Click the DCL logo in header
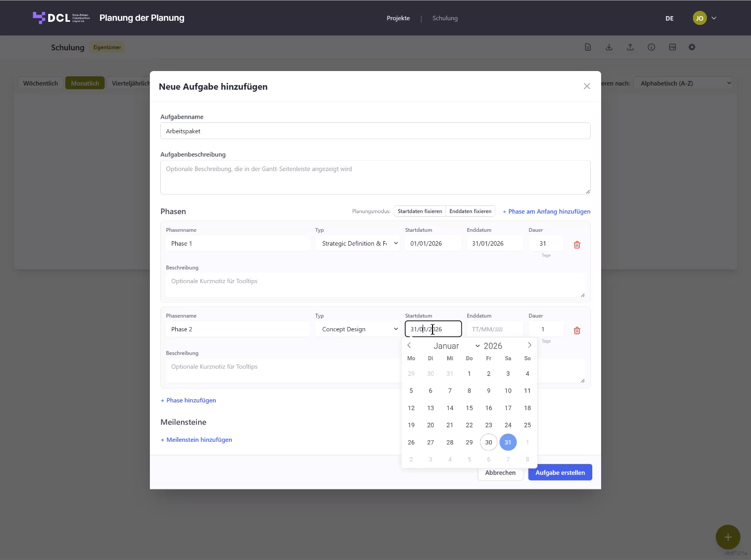The height and width of the screenshot is (560, 751). pyautogui.click(x=61, y=18)
